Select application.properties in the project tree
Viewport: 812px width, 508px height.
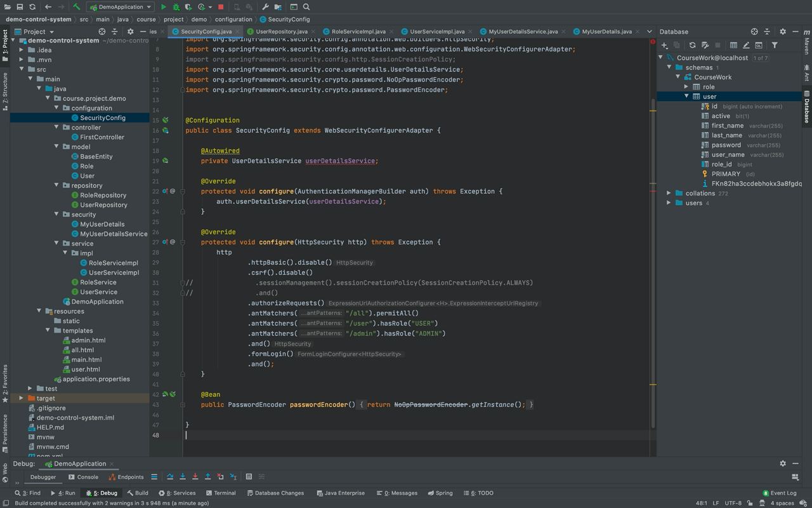[x=96, y=379]
